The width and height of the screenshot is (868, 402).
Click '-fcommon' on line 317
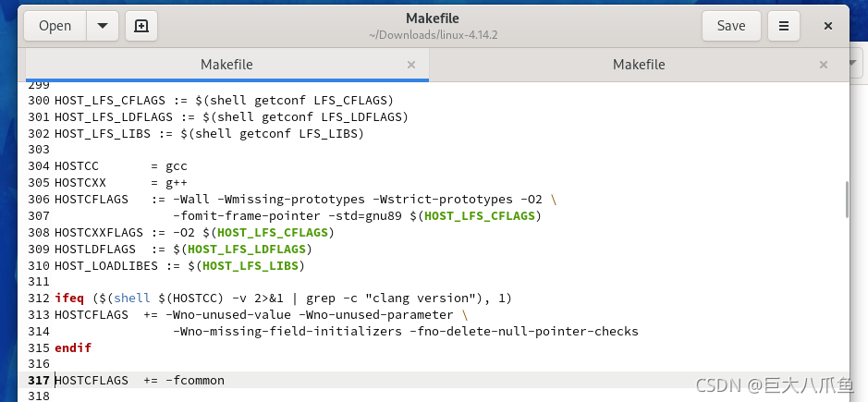(x=195, y=381)
